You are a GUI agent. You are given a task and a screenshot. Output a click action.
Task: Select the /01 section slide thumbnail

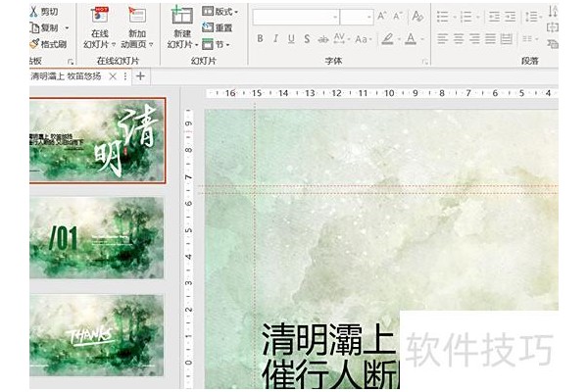97,238
